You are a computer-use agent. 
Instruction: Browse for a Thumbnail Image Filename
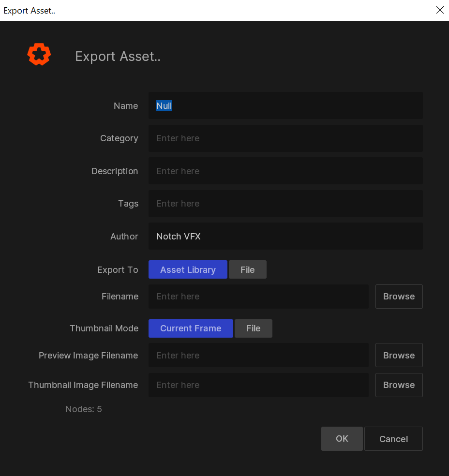click(399, 385)
